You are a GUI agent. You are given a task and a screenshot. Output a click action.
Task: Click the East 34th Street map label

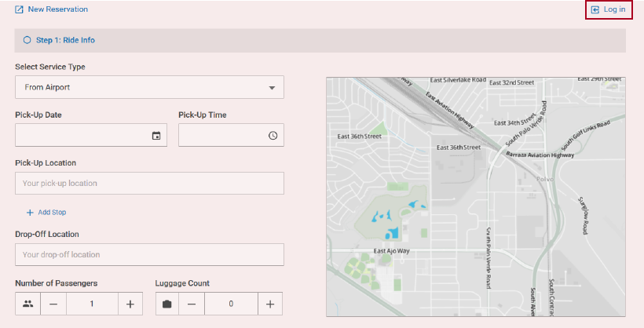coord(515,121)
